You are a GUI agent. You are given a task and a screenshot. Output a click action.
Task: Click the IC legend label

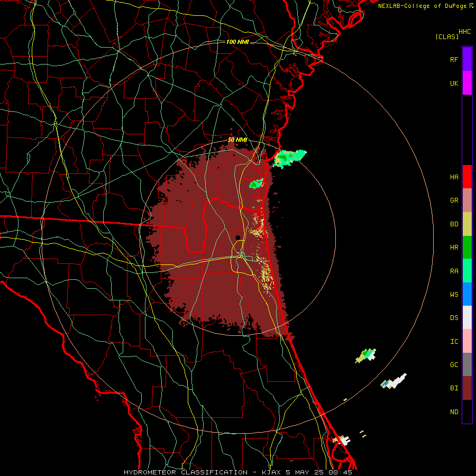click(x=454, y=342)
